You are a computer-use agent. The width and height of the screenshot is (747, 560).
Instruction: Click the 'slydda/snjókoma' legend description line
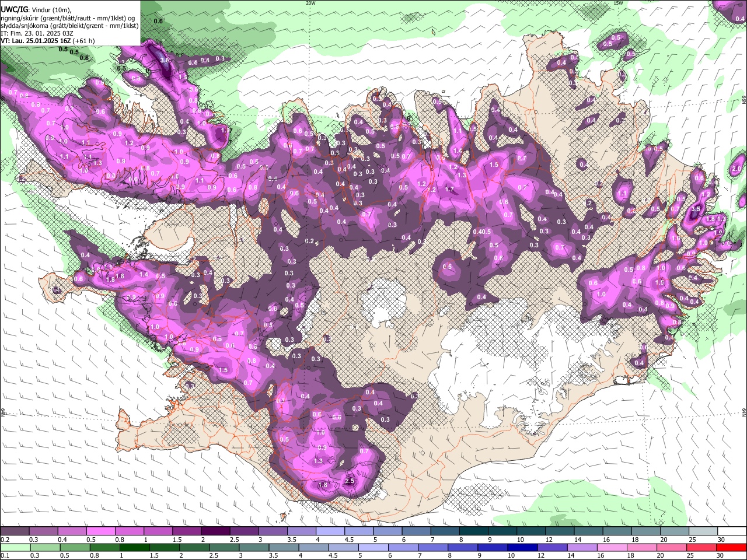70,26
